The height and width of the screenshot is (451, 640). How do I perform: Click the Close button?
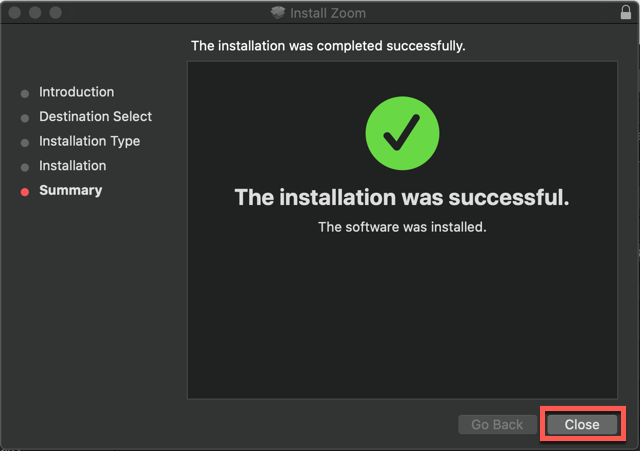(x=582, y=424)
